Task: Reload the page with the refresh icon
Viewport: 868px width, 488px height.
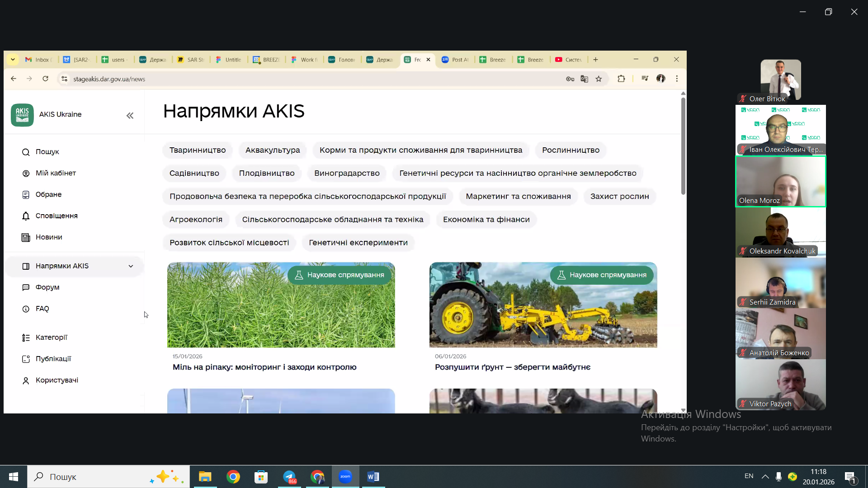Action: [45, 79]
